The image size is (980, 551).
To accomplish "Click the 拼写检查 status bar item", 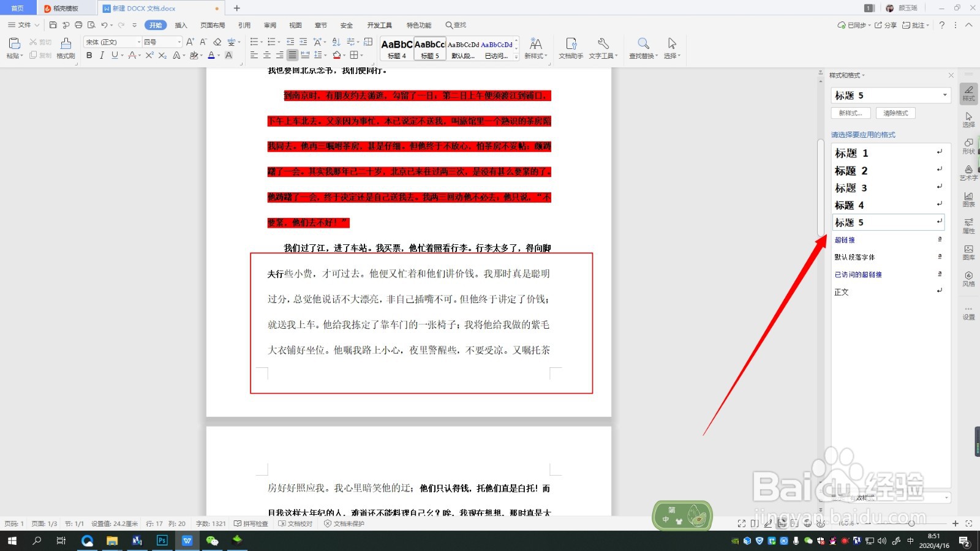I will click(251, 523).
